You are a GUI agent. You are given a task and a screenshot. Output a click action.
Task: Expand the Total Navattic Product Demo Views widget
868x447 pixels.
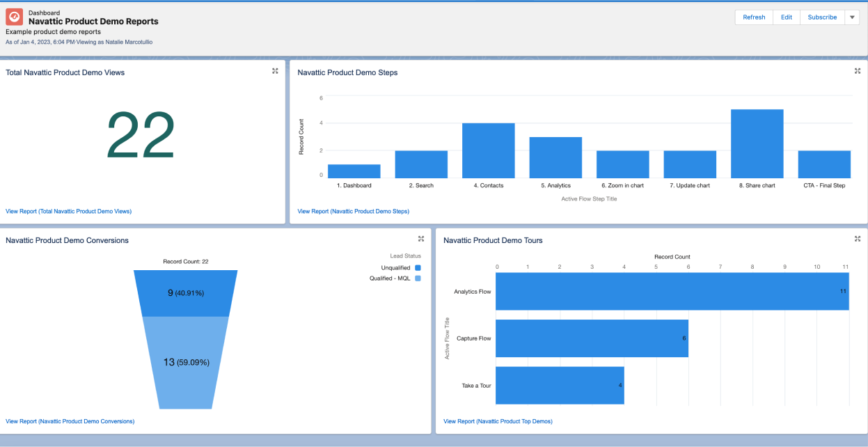(275, 71)
